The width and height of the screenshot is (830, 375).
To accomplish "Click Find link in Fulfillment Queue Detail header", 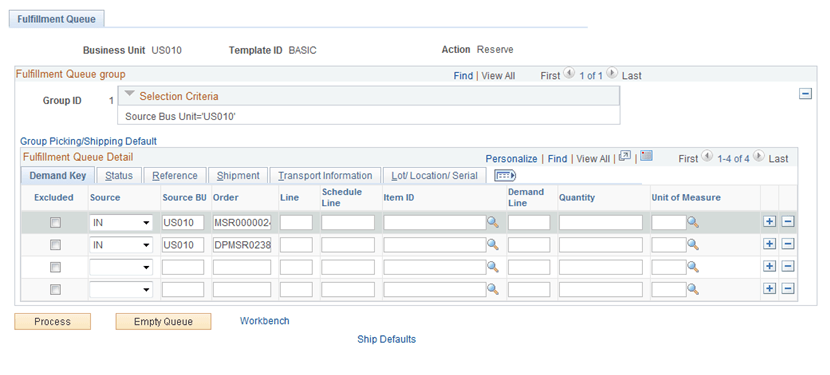I will 557,158.
